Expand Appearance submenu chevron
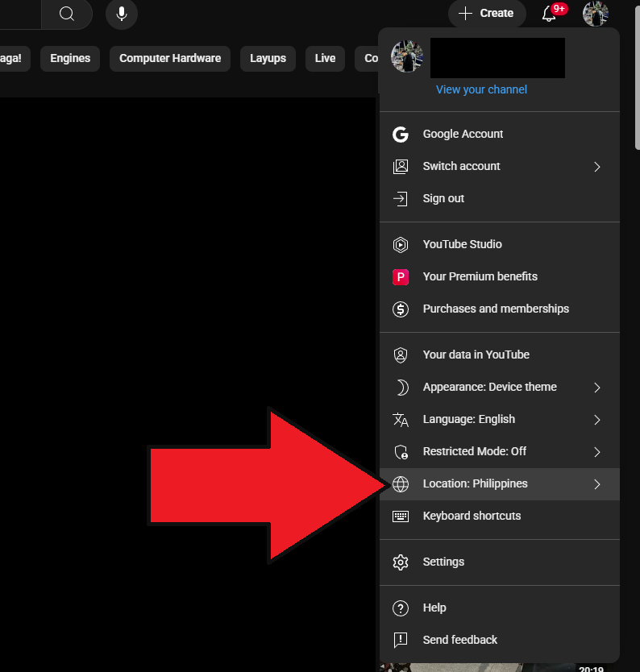Image resolution: width=640 pixels, height=672 pixels. (x=597, y=388)
